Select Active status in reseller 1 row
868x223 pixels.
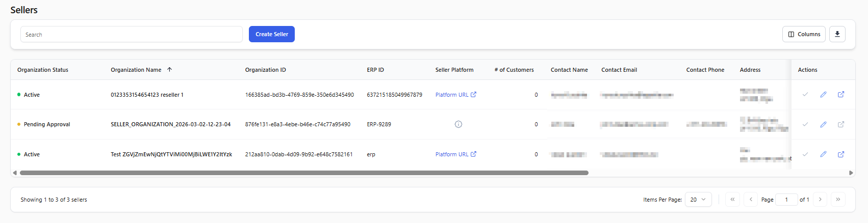tap(32, 95)
